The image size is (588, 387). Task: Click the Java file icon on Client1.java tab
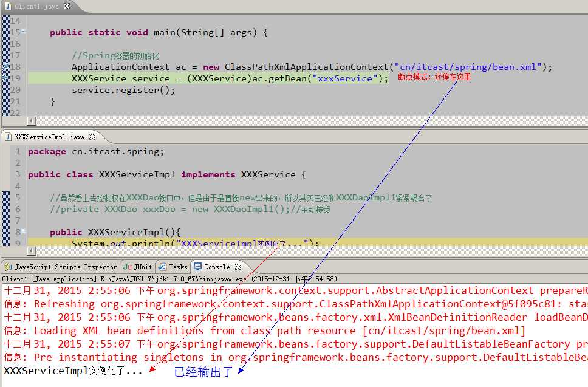8,6
